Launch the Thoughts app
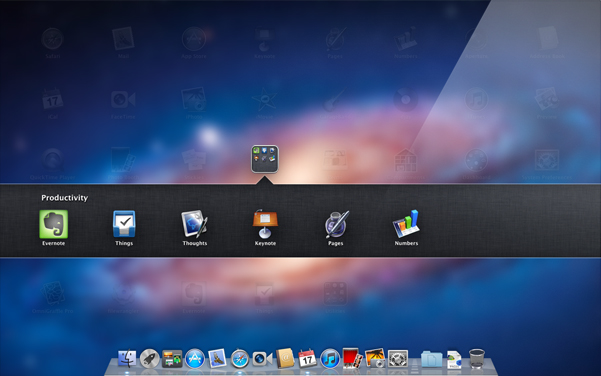Image resolution: width=601 pixels, height=376 pixels. click(195, 224)
